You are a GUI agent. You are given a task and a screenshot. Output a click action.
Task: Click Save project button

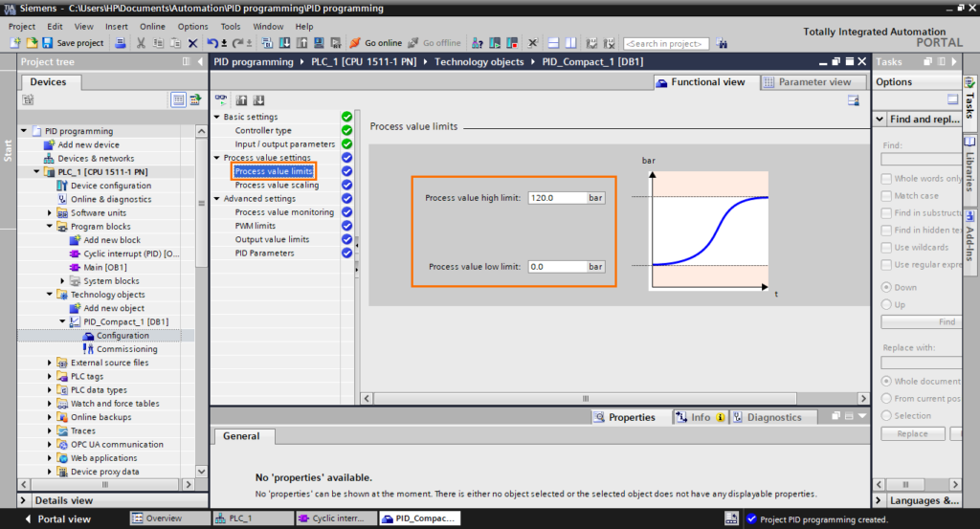coord(73,43)
